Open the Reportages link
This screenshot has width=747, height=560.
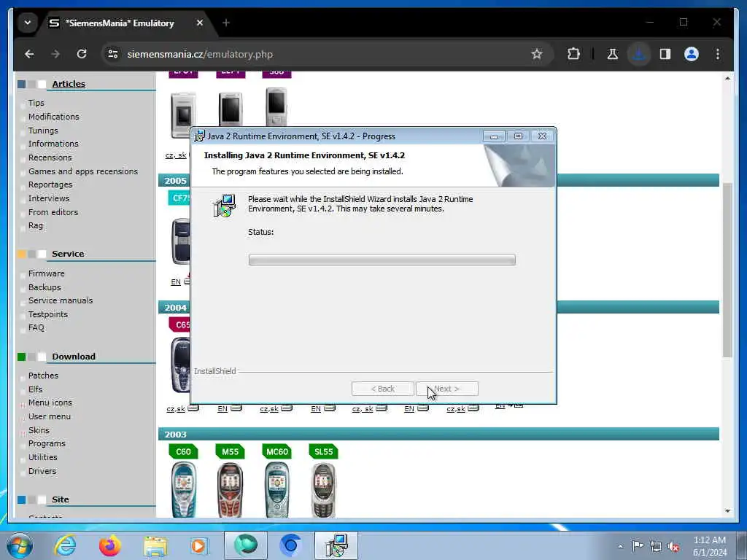pyautogui.click(x=50, y=184)
